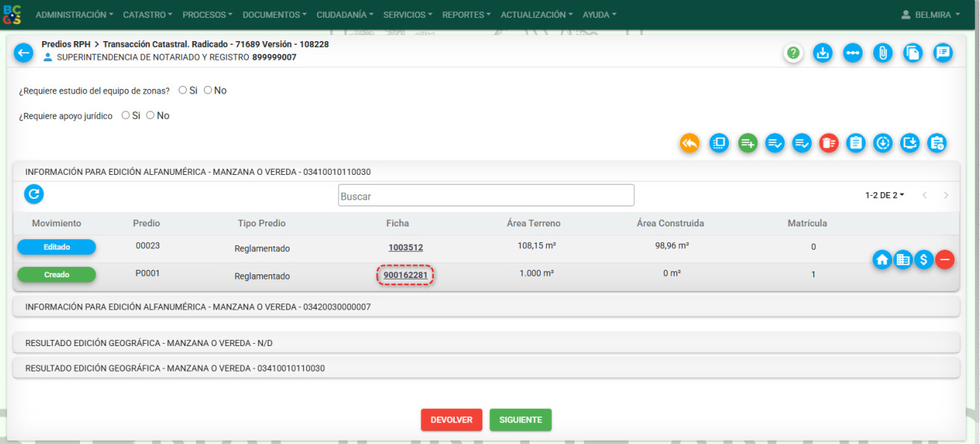Click the green SIGUIENTE button
The width and height of the screenshot is (980, 444).
click(521, 420)
